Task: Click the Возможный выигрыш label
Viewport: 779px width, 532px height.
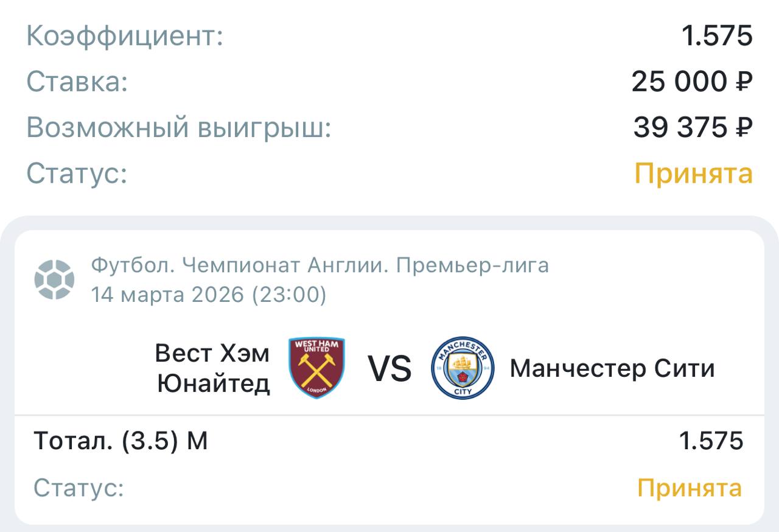Action: coord(179,128)
